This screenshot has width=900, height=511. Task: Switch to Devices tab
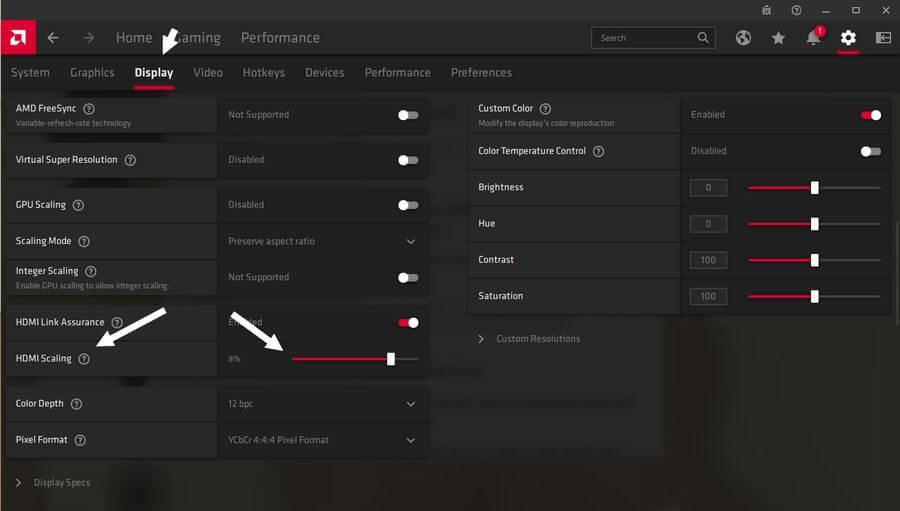coord(324,73)
